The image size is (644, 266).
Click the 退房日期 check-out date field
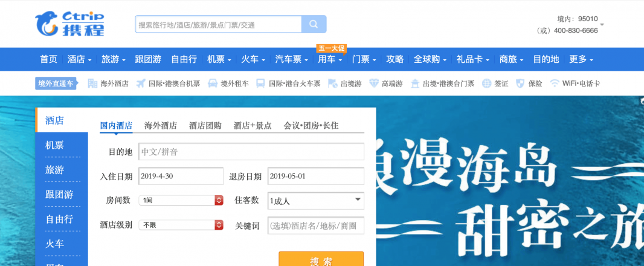tap(316, 177)
